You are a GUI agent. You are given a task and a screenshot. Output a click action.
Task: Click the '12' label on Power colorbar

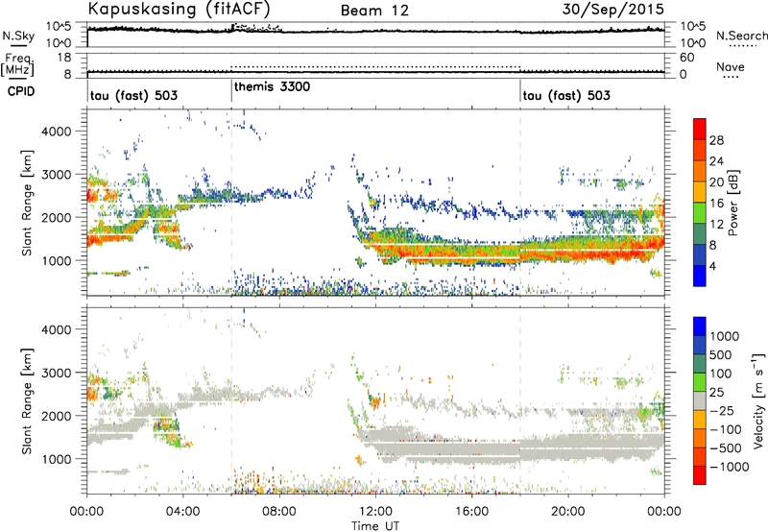coord(716,225)
